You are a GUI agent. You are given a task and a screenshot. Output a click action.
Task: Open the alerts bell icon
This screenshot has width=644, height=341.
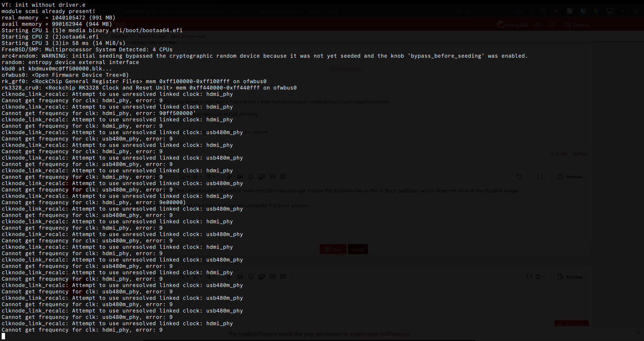[552, 25]
